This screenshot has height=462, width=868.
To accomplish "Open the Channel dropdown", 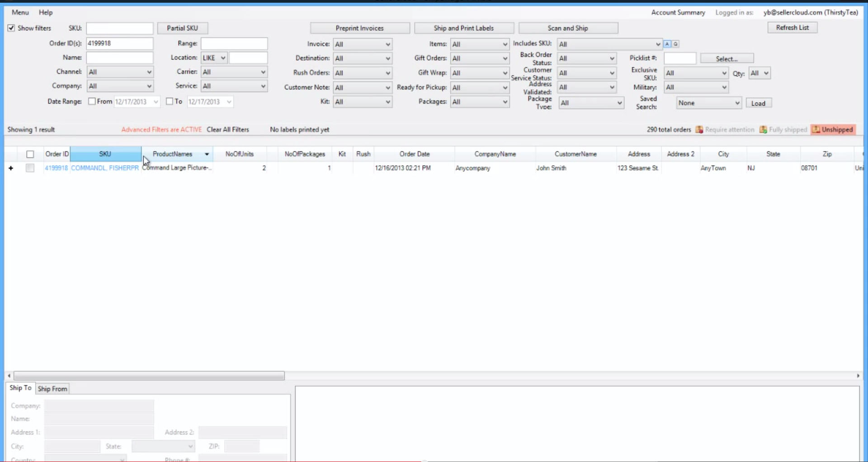I will 120,72.
